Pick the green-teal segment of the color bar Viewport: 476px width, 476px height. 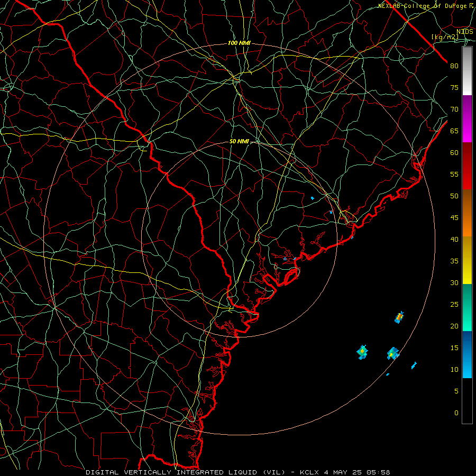pyautogui.click(x=467, y=307)
